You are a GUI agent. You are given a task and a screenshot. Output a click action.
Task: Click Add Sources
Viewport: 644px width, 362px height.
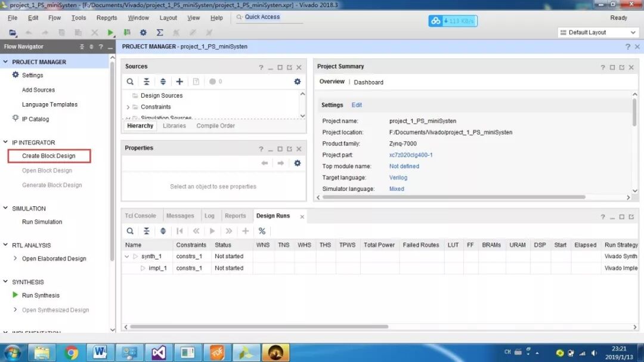(x=38, y=90)
